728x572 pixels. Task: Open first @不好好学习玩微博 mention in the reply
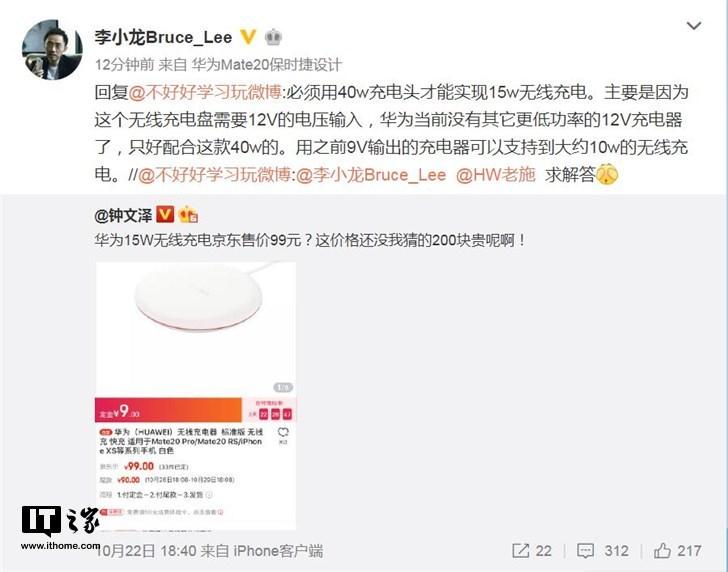tap(205, 92)
